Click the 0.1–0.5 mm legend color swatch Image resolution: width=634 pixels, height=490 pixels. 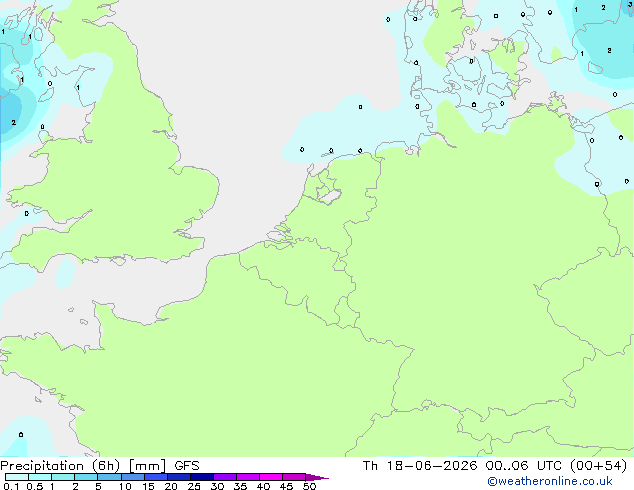click(17, 477)
